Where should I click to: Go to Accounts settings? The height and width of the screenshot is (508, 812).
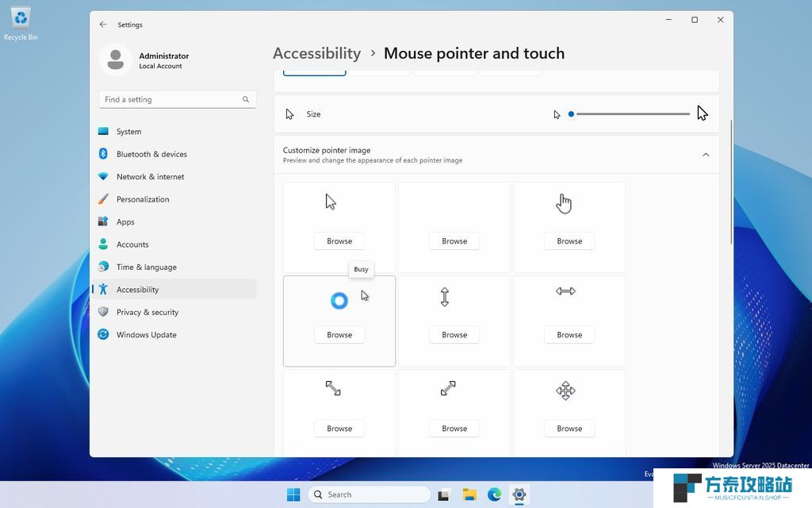(174, 244)
